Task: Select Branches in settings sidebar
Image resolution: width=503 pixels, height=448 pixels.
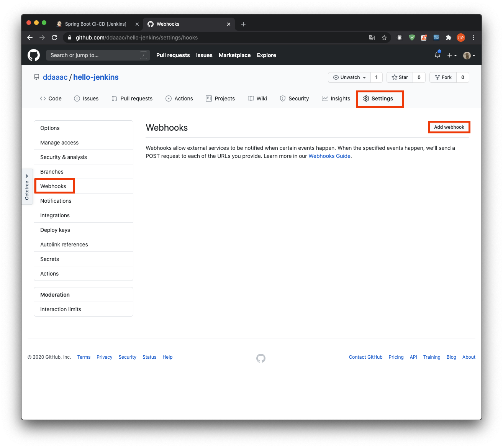Action: (84, 172)
